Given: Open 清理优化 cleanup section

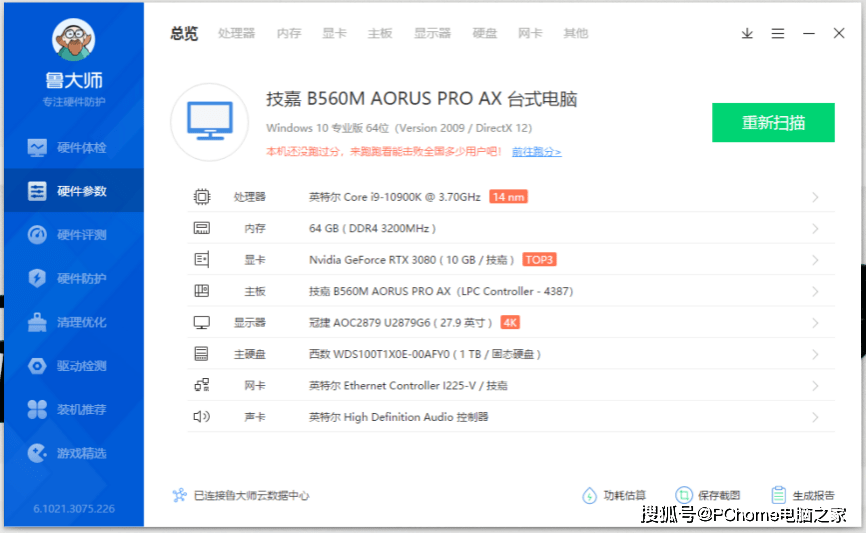Looking at the screenshot, I should (73, 322).
